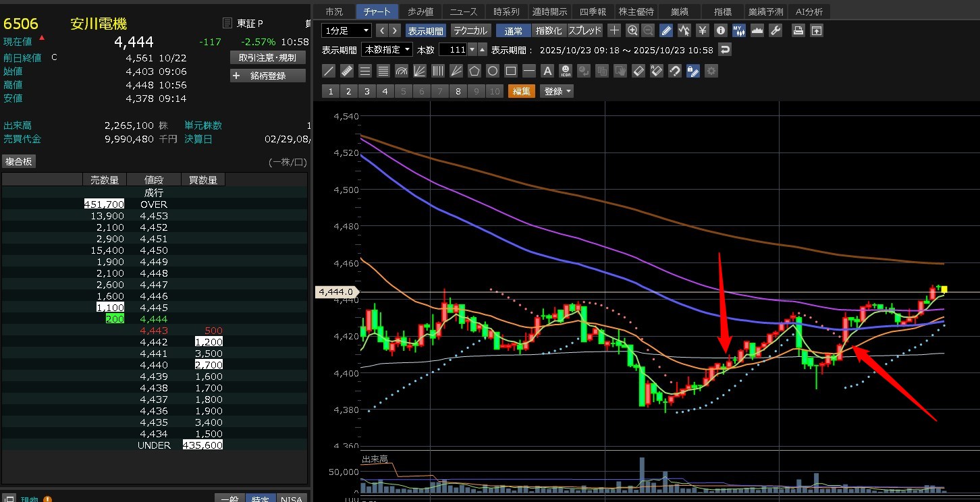Enable 指数化 indexed chart mode

tap(548, 30)
